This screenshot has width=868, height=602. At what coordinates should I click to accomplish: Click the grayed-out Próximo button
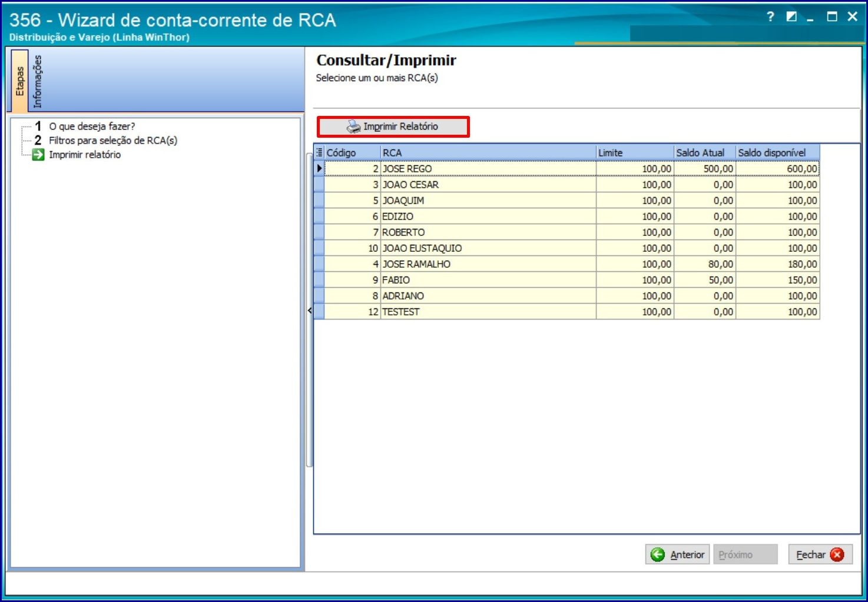(x=746, y=554)
